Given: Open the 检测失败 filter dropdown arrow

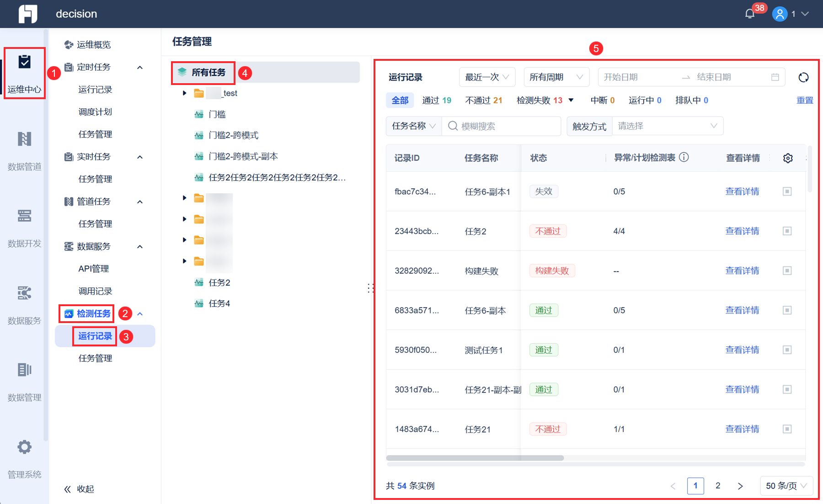Looking at the screenshot, I should click(571, 100).
